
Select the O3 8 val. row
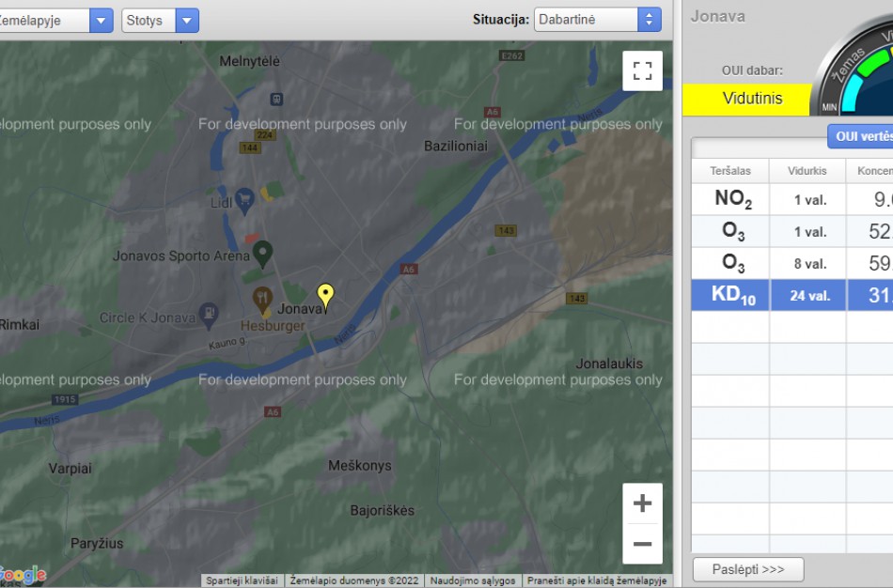(x=791, y=263)
